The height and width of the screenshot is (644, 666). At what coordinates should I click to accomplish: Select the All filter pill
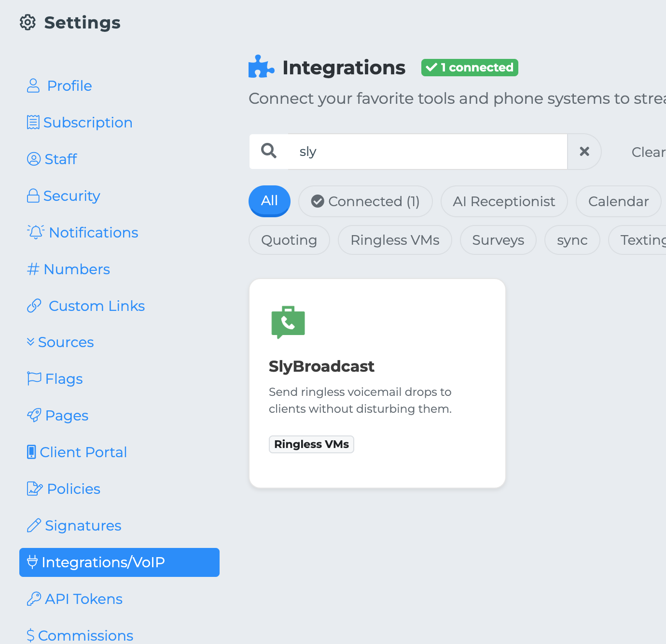coord(269,201)
